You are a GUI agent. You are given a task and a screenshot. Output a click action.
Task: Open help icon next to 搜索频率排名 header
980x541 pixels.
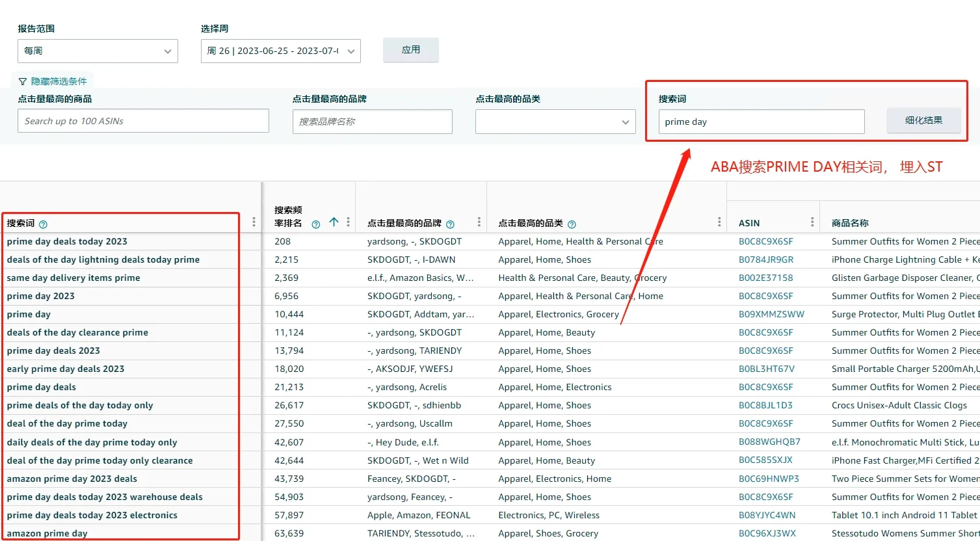pyautogui.click(x=316, y=224)
